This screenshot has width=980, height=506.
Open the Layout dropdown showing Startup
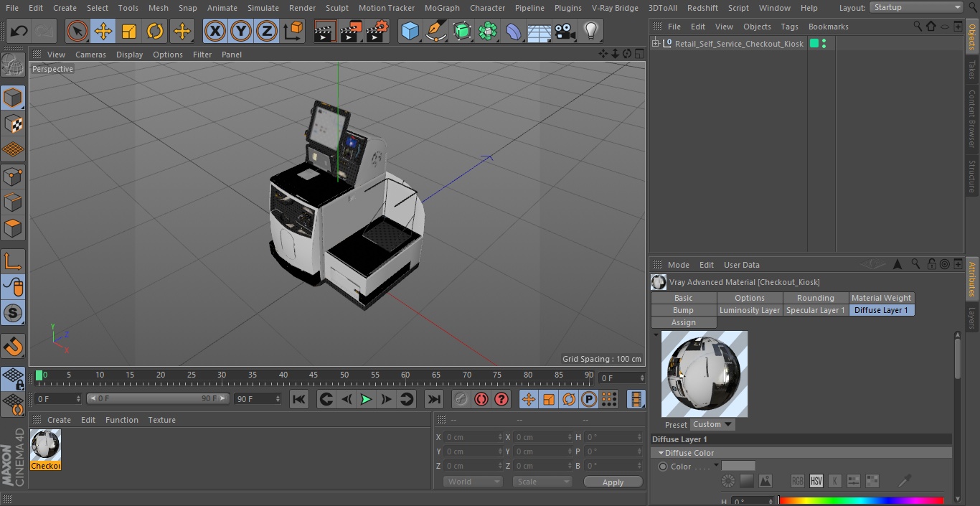(x=916, y=7)
